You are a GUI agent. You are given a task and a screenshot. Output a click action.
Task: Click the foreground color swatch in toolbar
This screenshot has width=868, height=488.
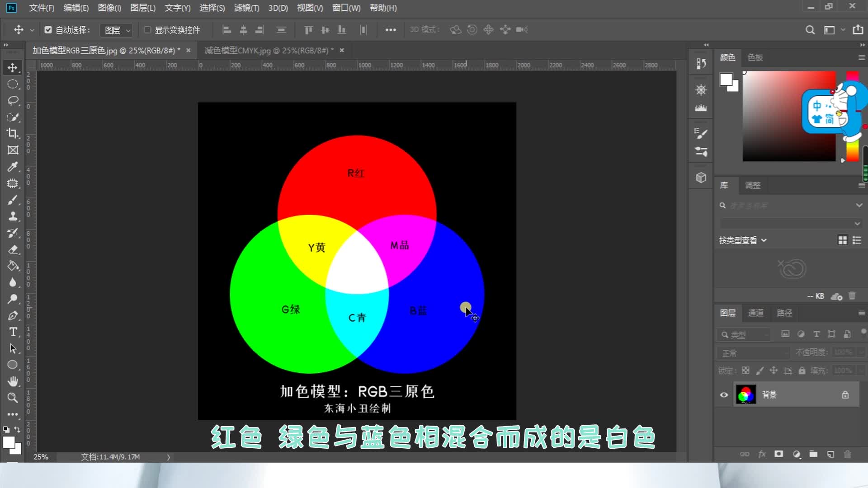9,442
